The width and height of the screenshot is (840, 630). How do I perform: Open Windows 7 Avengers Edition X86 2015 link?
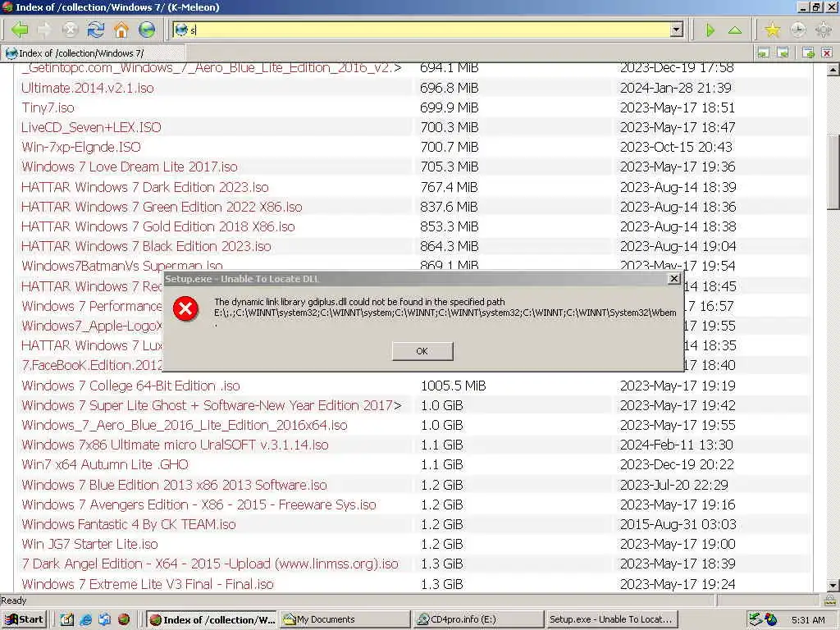coord(199,504)
